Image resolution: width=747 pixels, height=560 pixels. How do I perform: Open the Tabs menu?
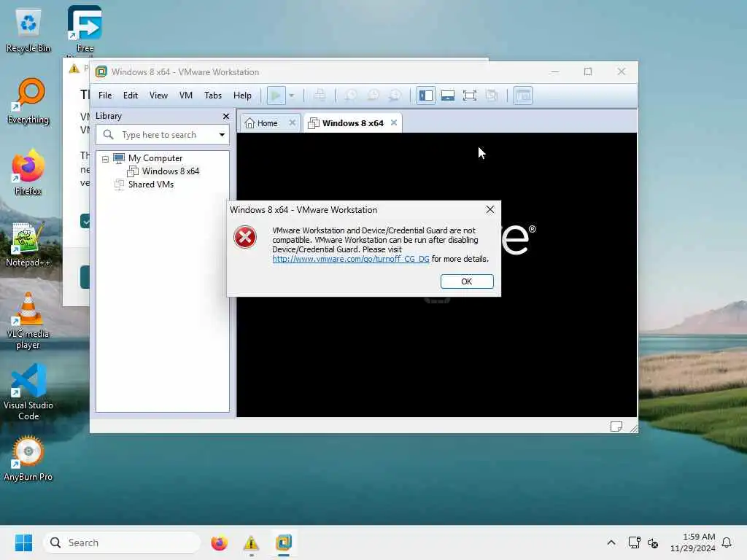point(213,96)
